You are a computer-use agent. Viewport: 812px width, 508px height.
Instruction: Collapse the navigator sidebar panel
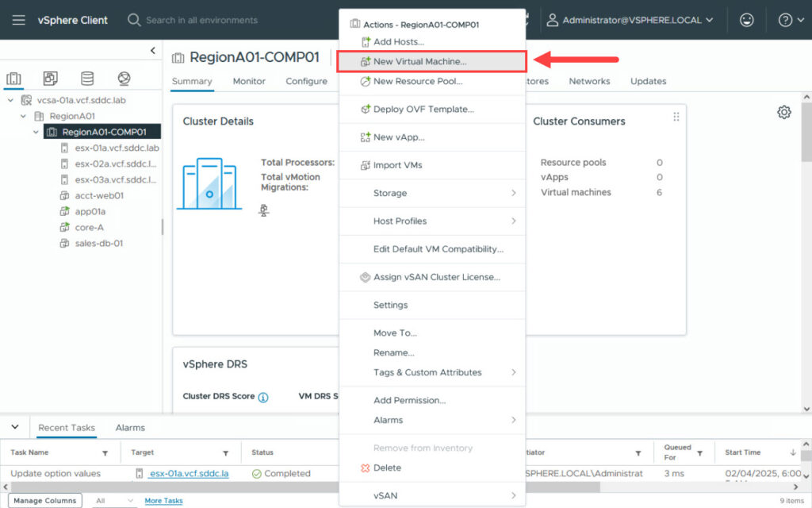point(153,50)
